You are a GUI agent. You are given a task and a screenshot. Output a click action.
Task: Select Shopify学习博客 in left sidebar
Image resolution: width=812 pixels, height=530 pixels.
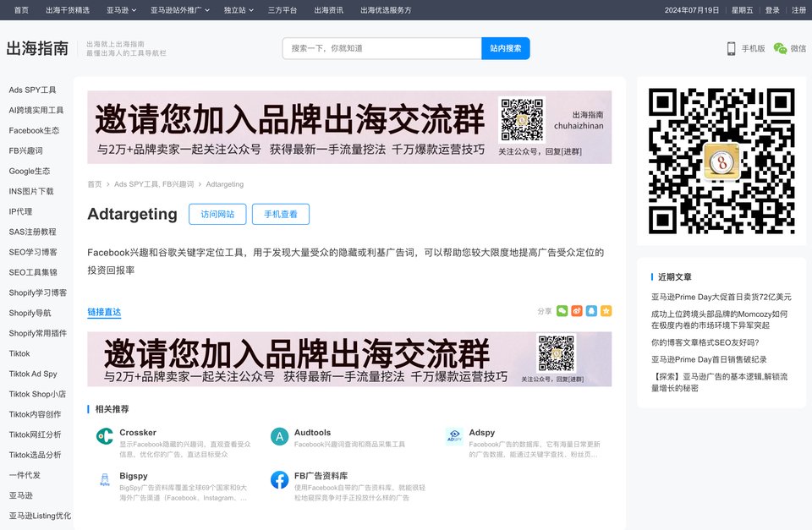(38, 293)
